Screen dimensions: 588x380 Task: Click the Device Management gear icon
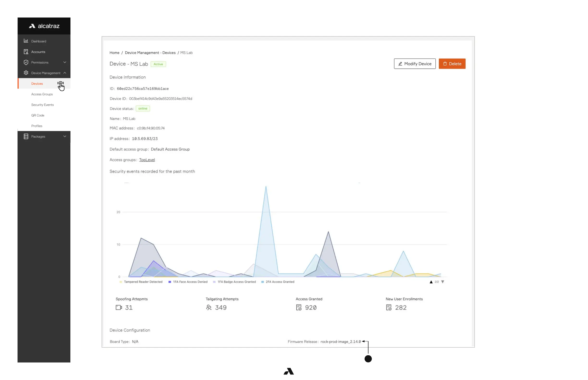26,73
